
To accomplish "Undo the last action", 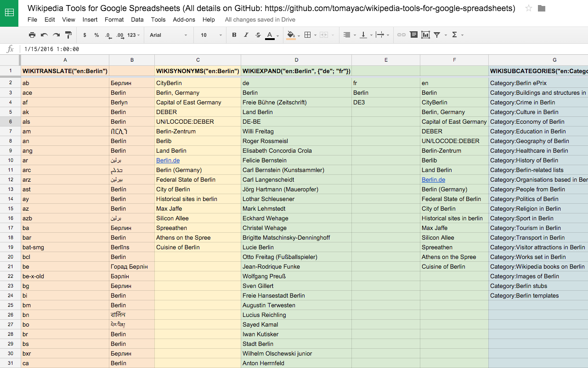I will point(44,35).
